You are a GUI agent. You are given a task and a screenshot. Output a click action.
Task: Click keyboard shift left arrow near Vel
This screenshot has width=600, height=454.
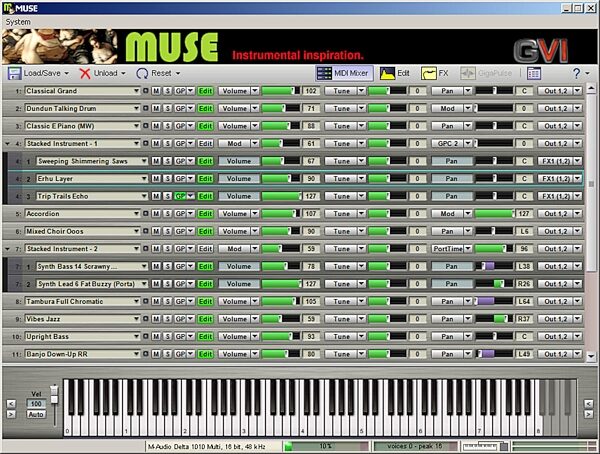11,404
